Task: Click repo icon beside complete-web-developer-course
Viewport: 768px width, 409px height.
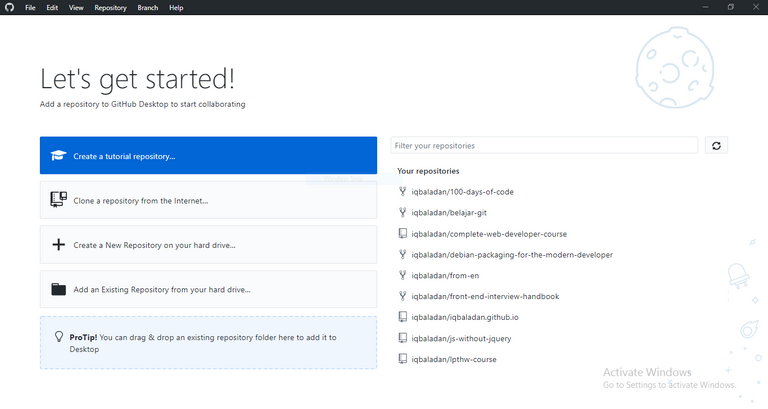Action: click(x=403, y=233)
